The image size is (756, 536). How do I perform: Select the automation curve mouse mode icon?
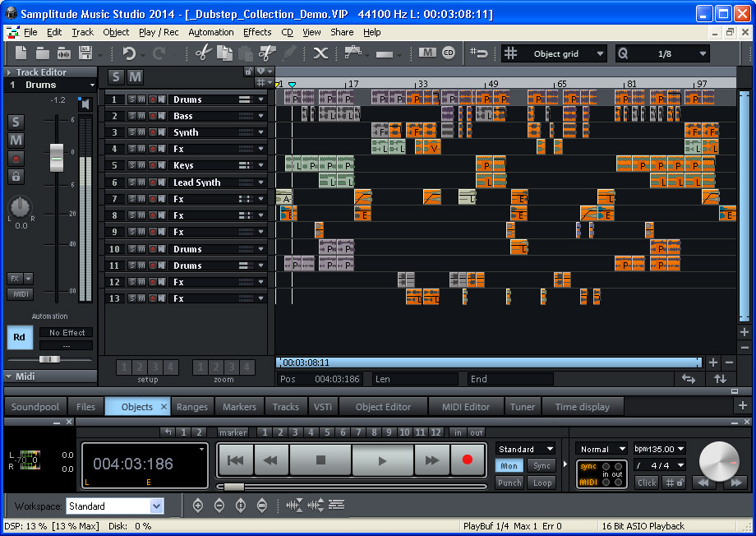click(x=353, y=52)
